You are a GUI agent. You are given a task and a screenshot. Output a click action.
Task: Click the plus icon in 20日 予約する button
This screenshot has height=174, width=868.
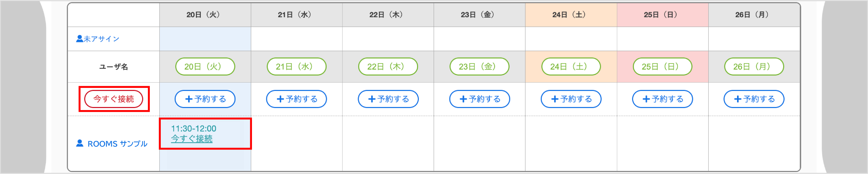point(189,99)
